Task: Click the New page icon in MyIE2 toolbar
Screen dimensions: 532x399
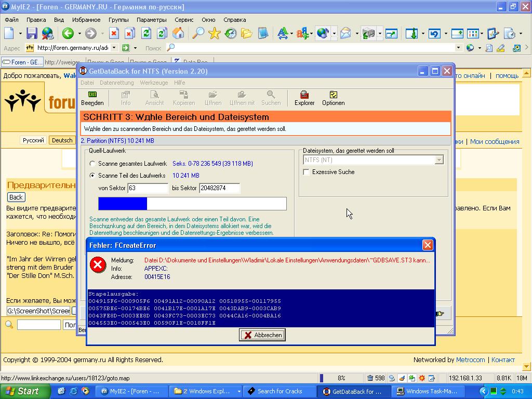Action: pos(9,33)
